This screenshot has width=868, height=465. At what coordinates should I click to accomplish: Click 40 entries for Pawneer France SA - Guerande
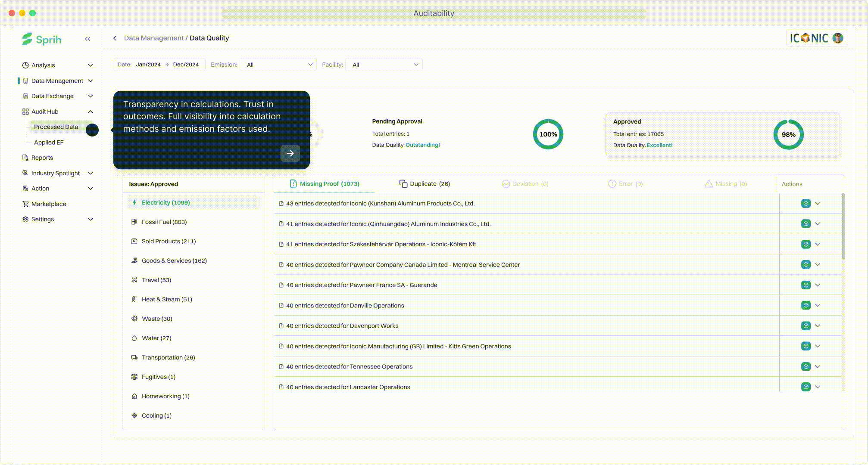click(362, 285)
